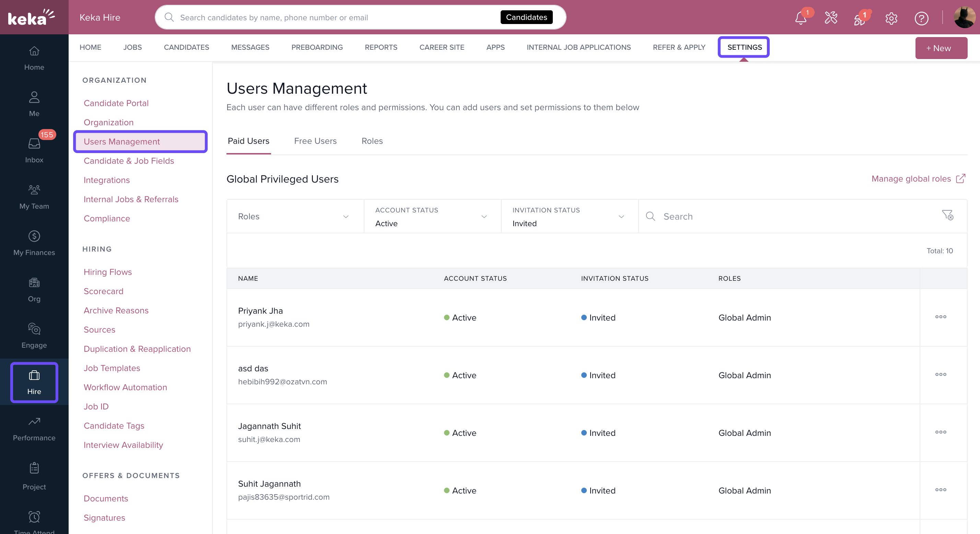Open Performance module in sidebar
980x534 pixels.
click(34, 429)
